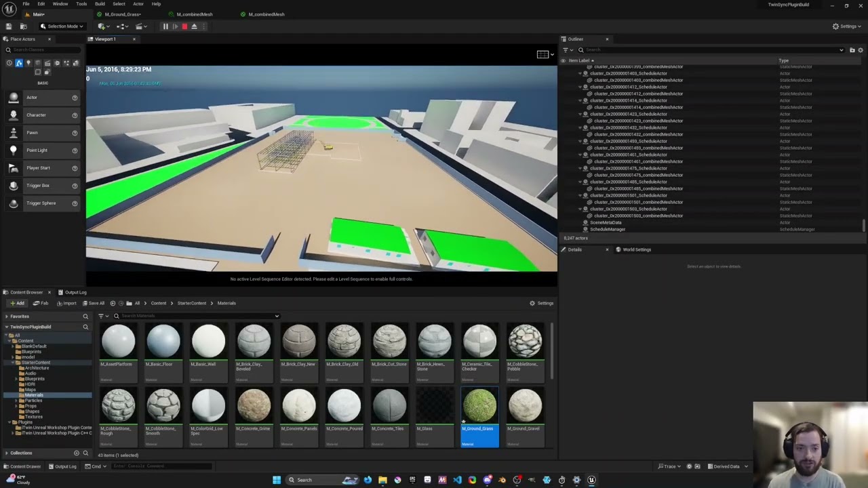
Task: Open the Blueprints toolbar dropdown
Action: [122, 26]
